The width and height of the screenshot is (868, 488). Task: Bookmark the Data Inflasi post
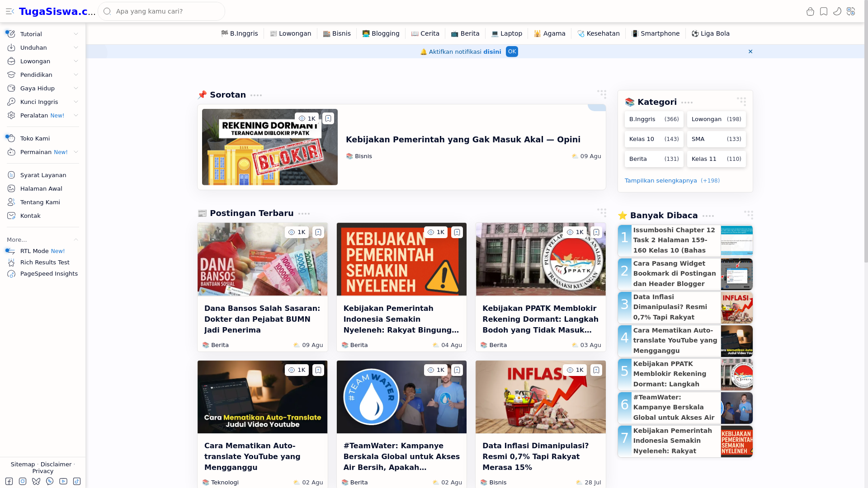[596, 370]
